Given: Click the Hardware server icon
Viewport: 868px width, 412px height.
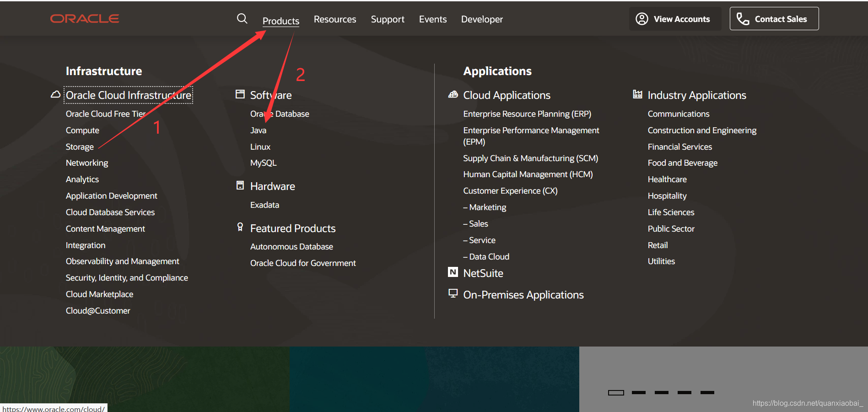Looking at the screenshot, I should pyautogui.click(x=240, y=185).
